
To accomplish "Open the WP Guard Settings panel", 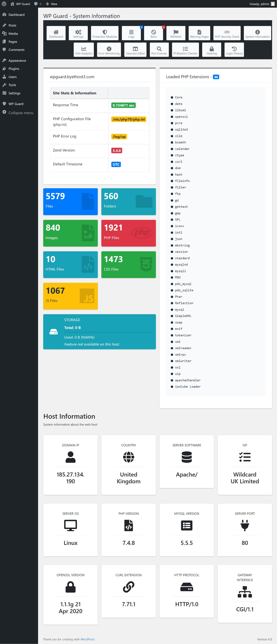I will point(78,33).
